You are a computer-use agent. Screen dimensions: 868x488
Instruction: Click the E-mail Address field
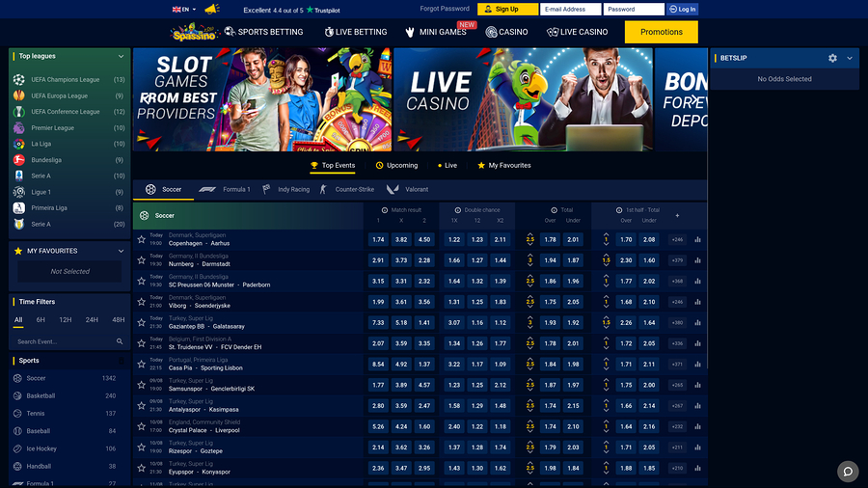(571, 9)
